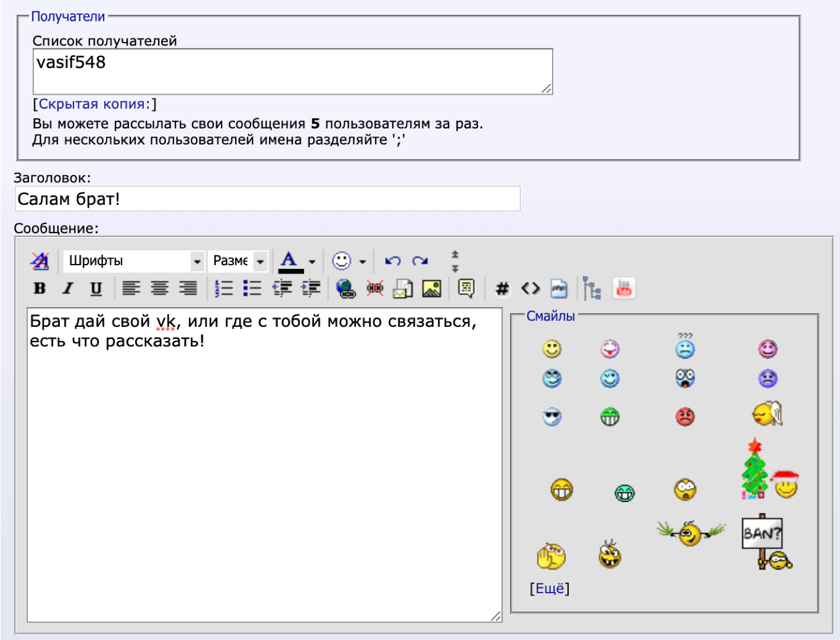Insert an email link
Image resolution: width=840 pixels, height=640 pixels.
(403, 288)
